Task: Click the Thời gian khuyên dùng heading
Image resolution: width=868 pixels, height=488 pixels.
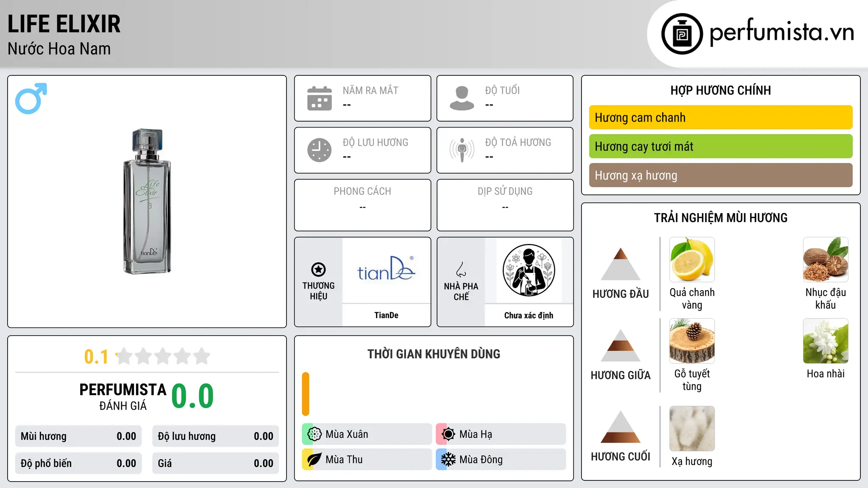Action: (x=434, y=354)
